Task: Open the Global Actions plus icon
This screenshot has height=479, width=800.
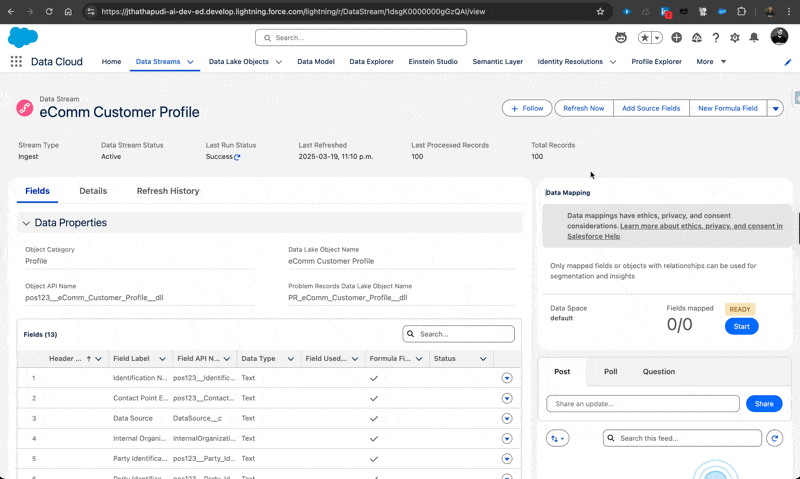Action: coord(677,37)
